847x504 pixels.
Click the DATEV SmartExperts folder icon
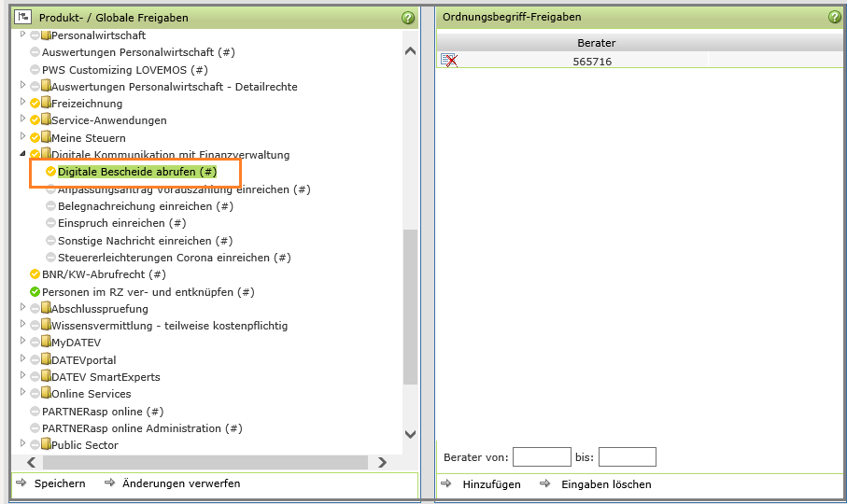[46, 376]
